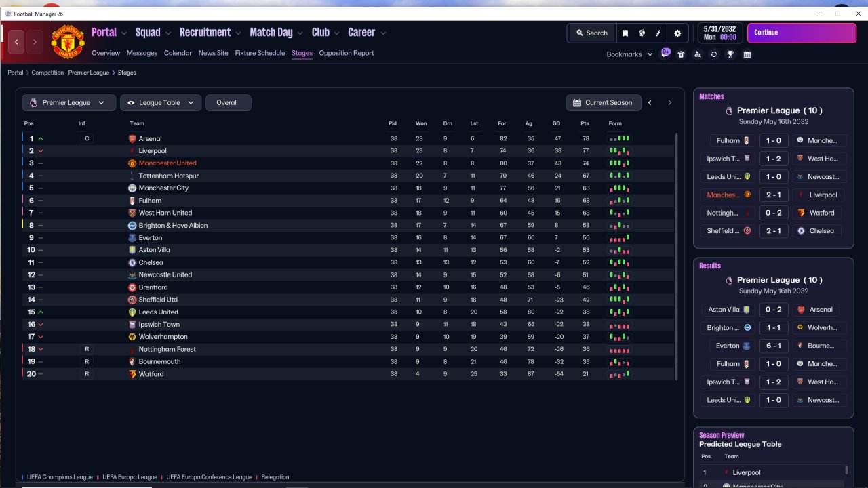868x488 pixels.
Task: Click the Competition - Premier League breadcrumb
Action: pyautogui.click(x=70, y=73)
